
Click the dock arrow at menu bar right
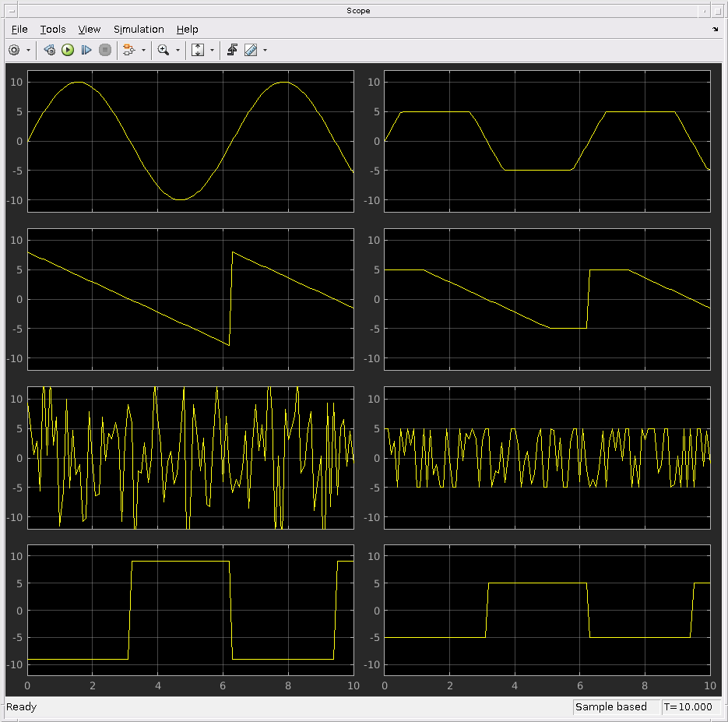click(716, 30)
